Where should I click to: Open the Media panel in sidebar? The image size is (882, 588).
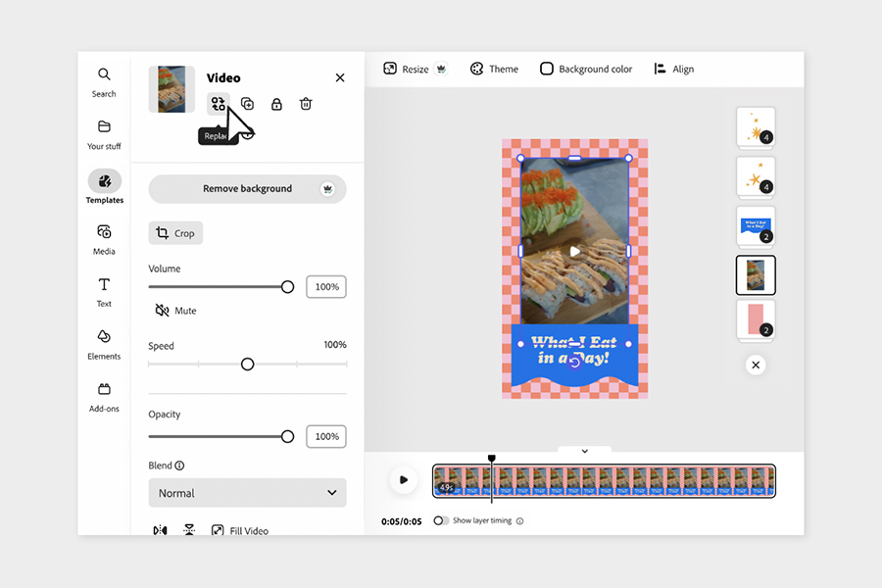(x=104, y=239)
